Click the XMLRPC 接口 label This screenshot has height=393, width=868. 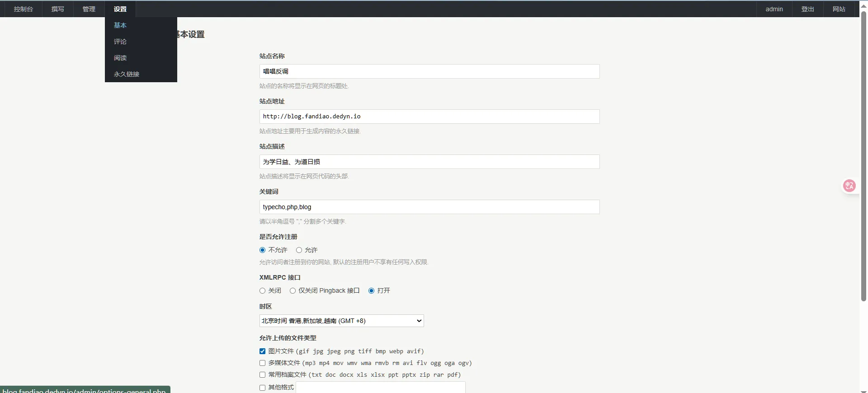280,277
